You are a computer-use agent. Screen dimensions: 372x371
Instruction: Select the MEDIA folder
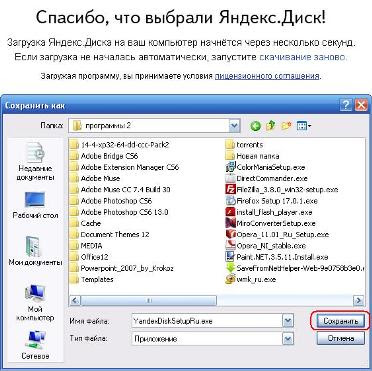coord(87,246)
